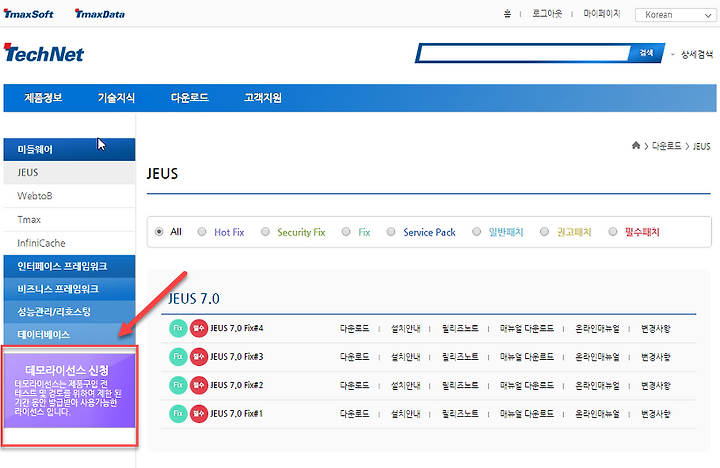This screenshot has height=468, width=720.
Task: Select the All filter radio button
Action: (159, 231)
